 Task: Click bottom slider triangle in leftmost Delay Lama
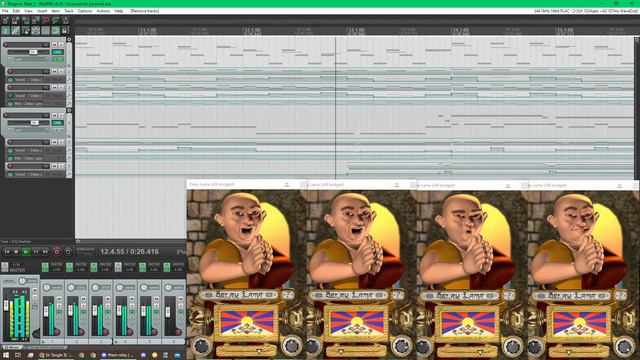259,351
